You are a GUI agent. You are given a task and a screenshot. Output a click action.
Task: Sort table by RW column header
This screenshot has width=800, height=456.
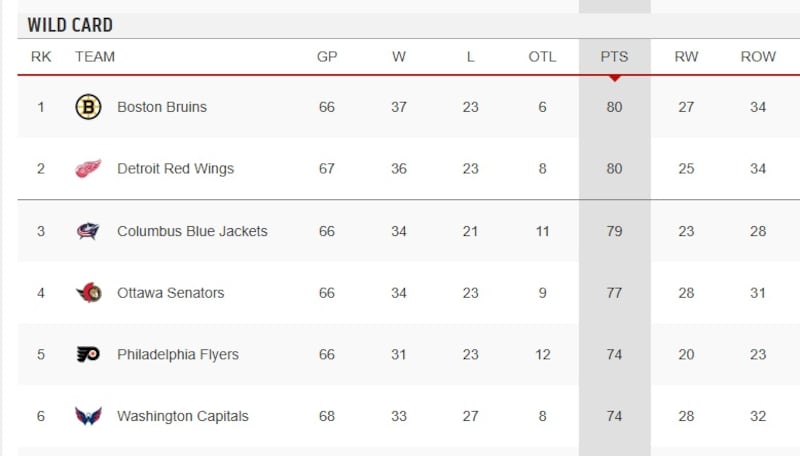[686, 57]
